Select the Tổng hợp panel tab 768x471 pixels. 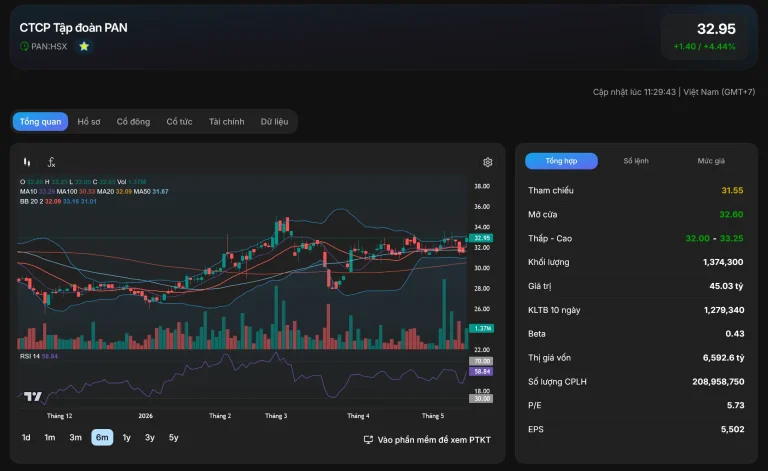tap(561, 161)
